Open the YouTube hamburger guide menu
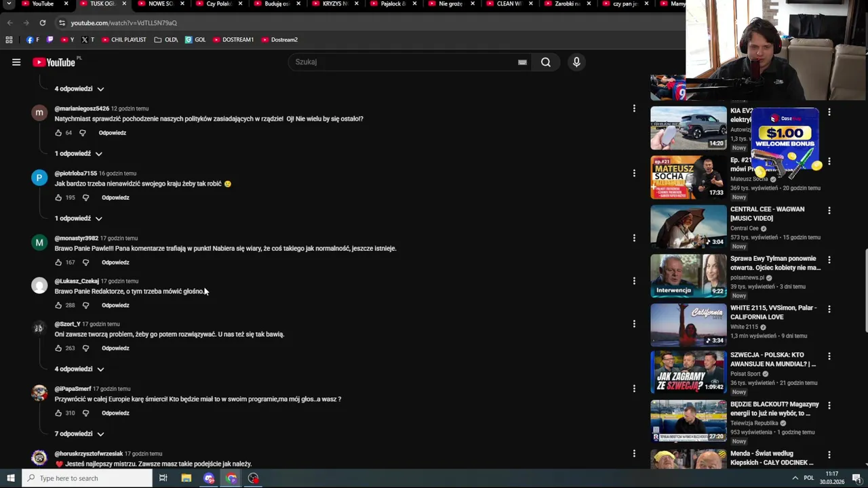This screenshot has width=868, height=488. (x=16, y=62)
